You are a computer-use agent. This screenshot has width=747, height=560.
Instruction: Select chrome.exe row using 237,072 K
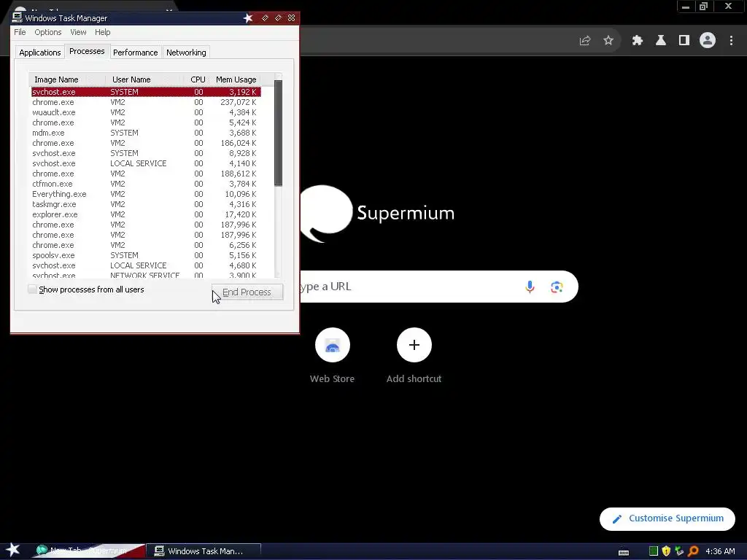click(146, 102)
